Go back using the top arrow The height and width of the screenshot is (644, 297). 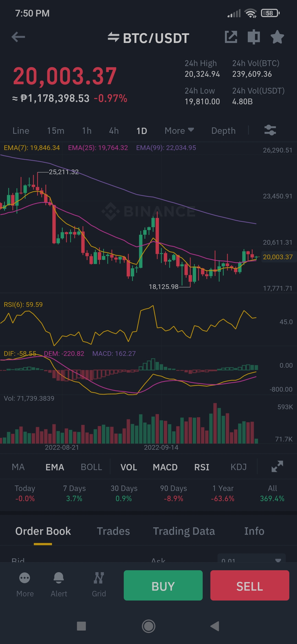coord(18,37)
